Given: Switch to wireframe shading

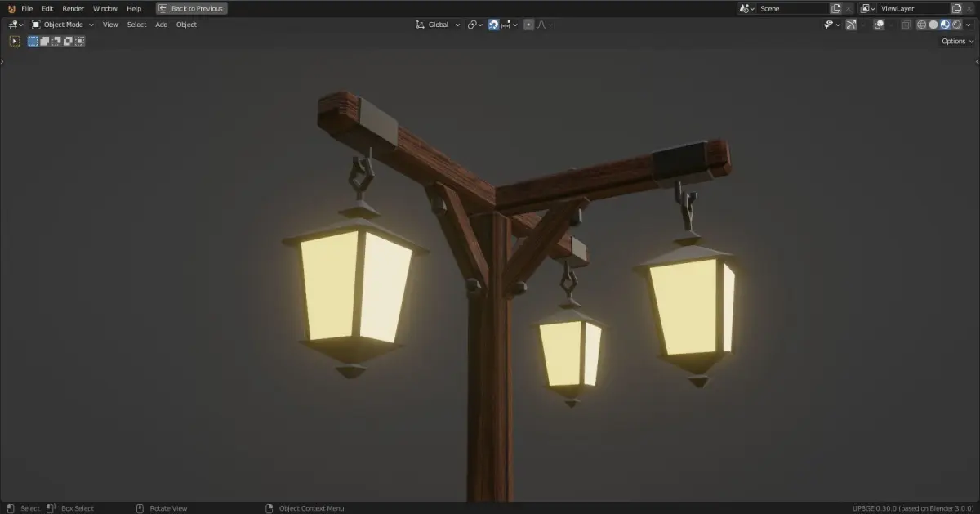Looking at the screenshot, I should coord(922,25).
